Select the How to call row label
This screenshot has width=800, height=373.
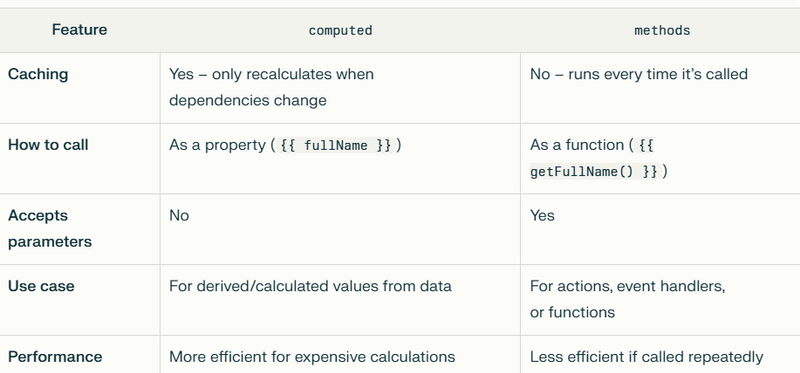click(48, 145)
